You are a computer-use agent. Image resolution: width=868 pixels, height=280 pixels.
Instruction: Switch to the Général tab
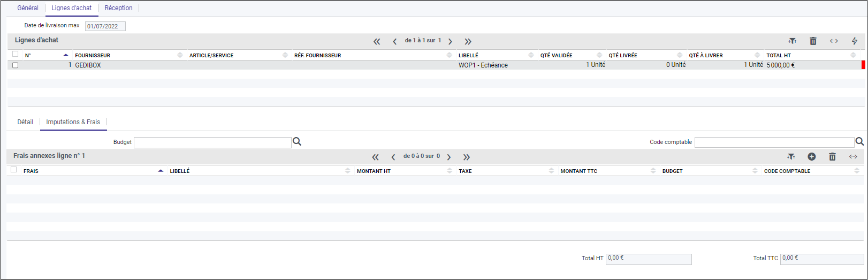pos(28,8)
